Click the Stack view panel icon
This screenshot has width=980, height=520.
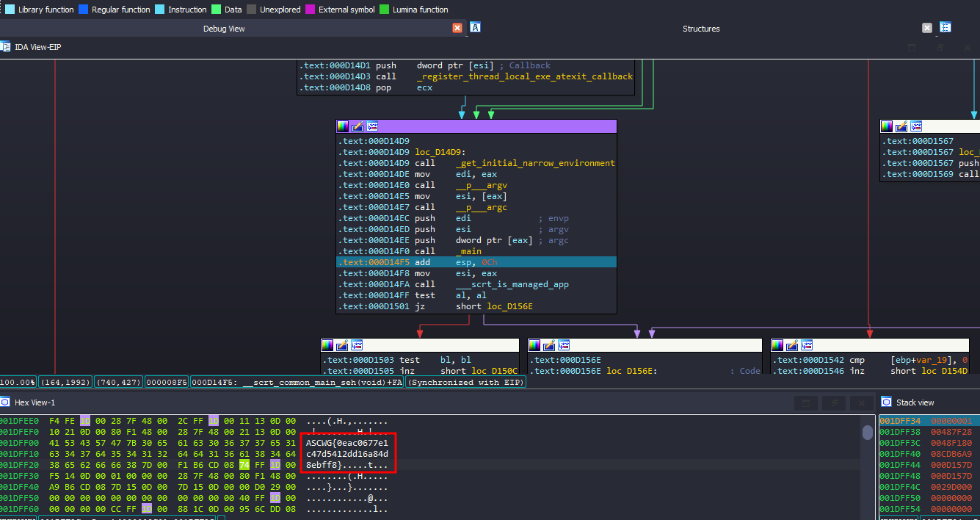(886, 402)
